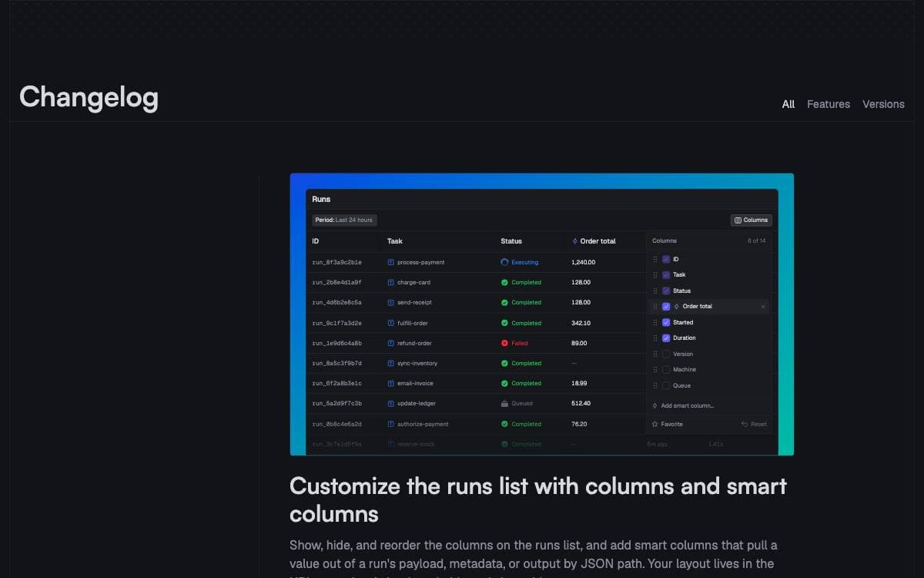This screenshot has height=578, width=924.
Task: Click the Queued status icon
Action: (504, 403)
